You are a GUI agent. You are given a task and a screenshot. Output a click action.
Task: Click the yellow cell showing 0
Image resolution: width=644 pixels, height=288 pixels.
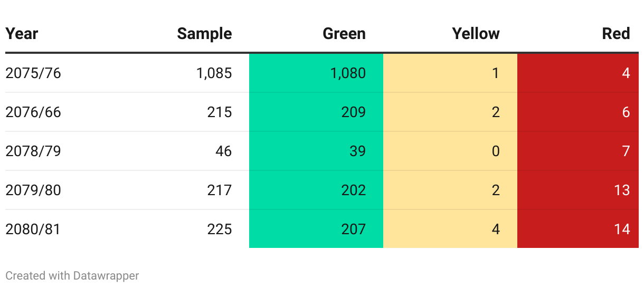495,151
